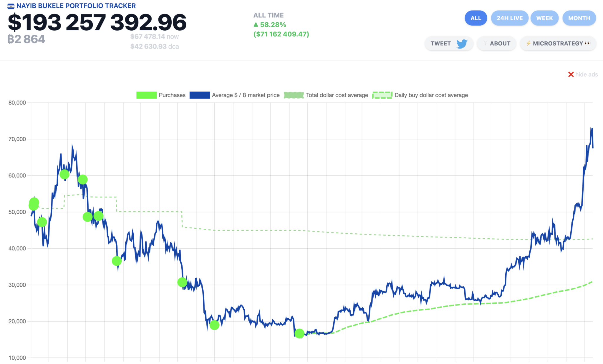Switch to the 24H LIVE view
The width and height of the screenshot is (603, 364).
tap(509, 18)
